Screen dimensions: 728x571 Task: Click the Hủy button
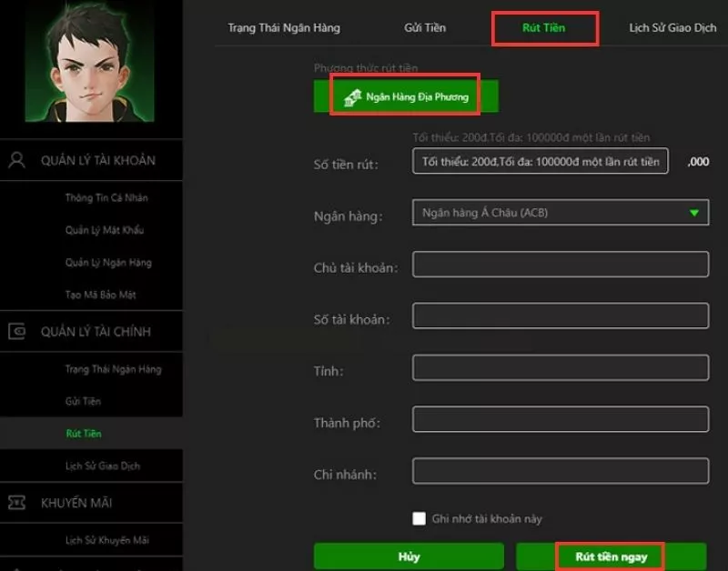(409, 556)
